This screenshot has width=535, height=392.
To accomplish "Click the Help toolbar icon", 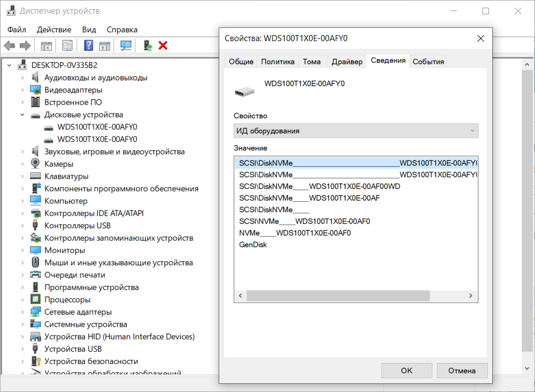I will click(88, 46).
